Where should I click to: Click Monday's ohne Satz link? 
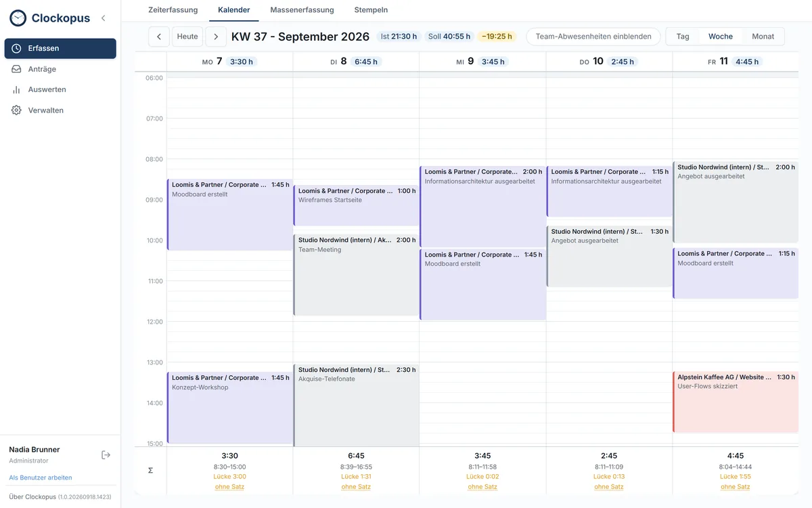click(x=229, y=487)
